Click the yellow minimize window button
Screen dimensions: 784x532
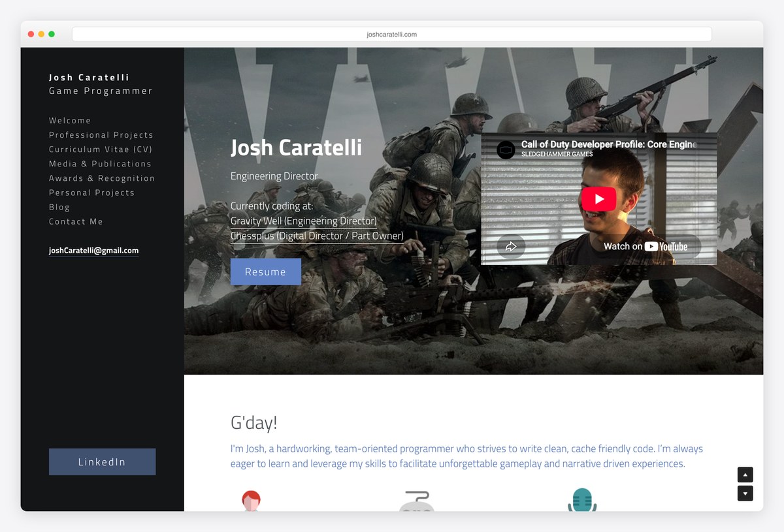(x=41, y=34)
